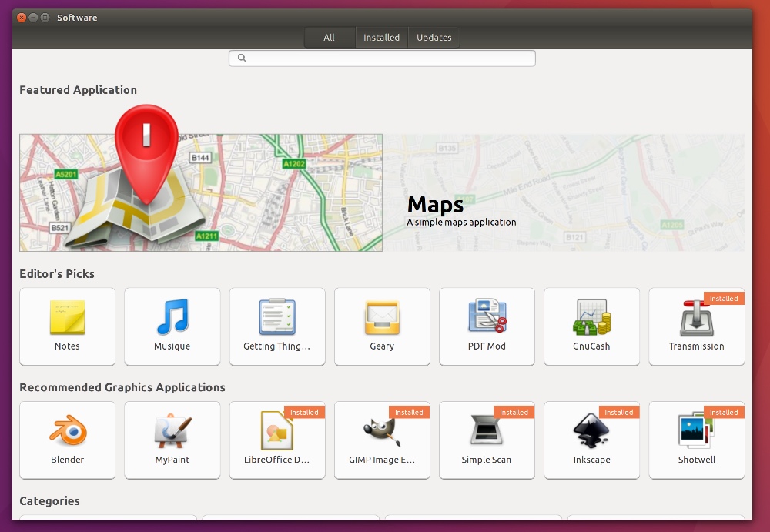Screen dimensions: 770x532
Task: Close the Software window
Action: 22,18
